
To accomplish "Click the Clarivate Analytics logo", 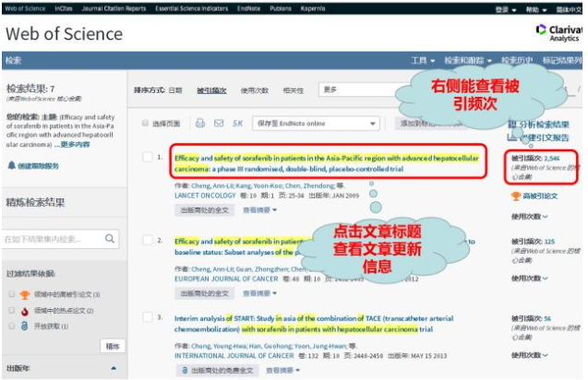I will coord(558,33).
